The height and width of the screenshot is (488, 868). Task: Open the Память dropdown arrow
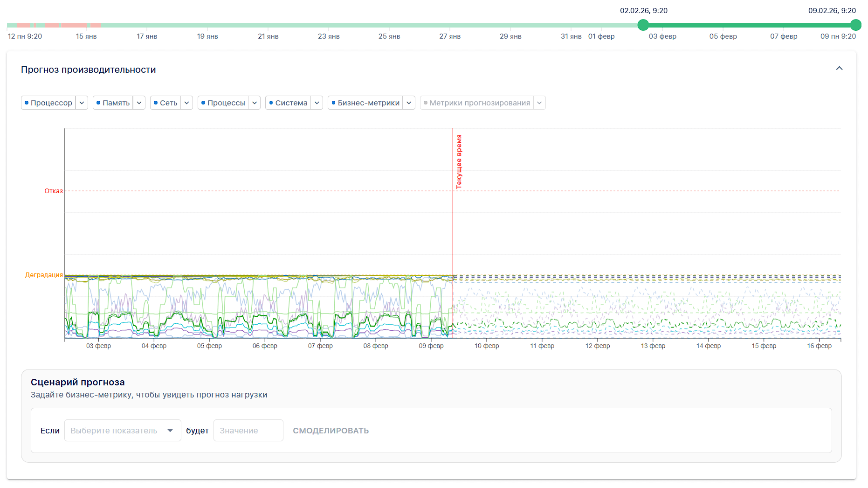tap(139, 103)
